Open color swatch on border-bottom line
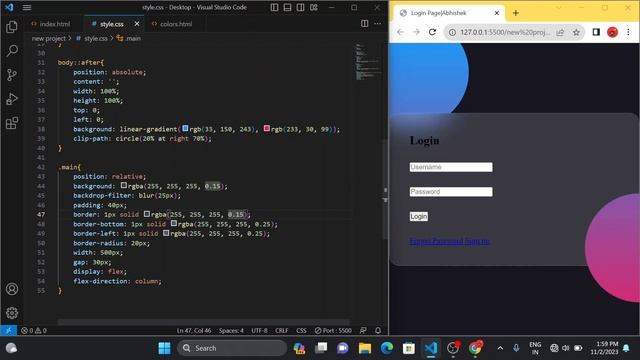Image resolution: width=640 pixels, height=360 pixels. pos(173,224)
